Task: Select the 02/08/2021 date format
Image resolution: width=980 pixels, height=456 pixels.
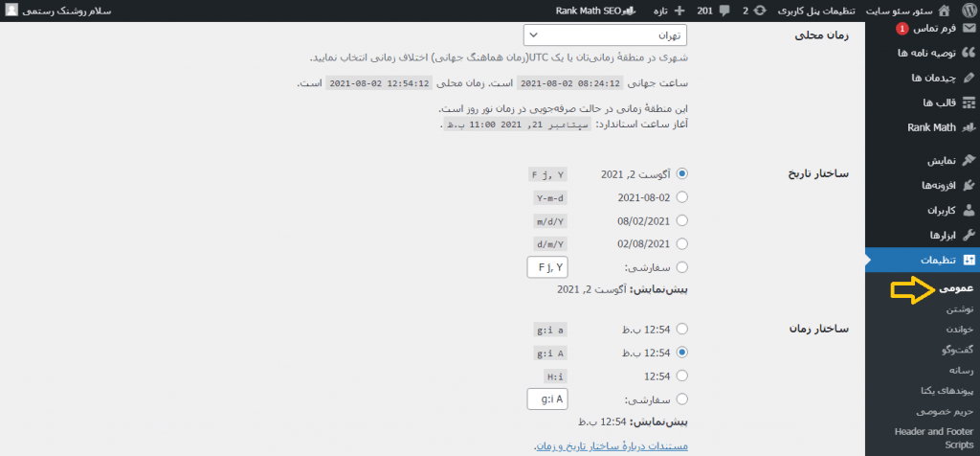Action: point(681,244)
